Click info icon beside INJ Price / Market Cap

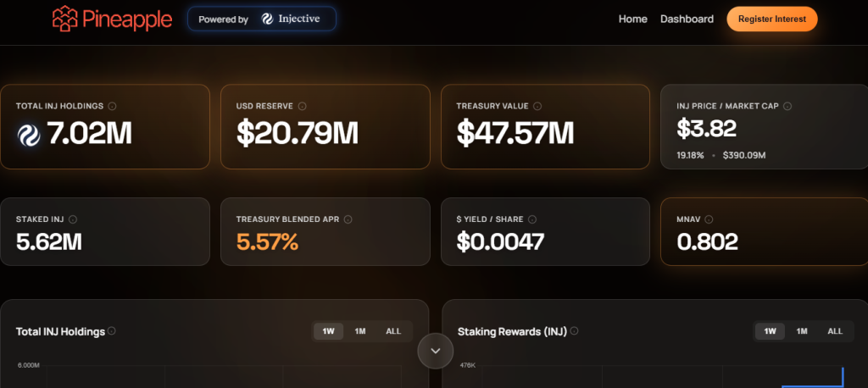coord(787,106)
